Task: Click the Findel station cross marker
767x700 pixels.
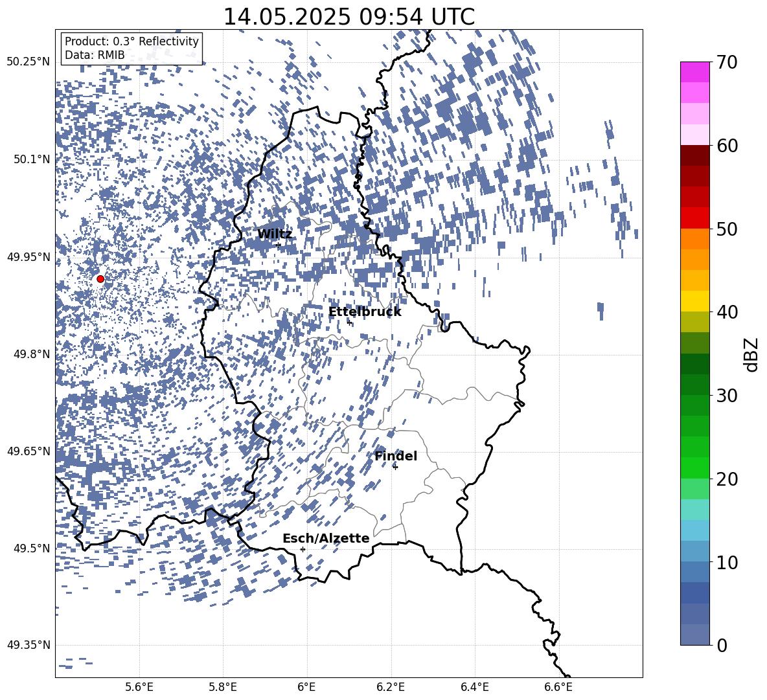Action: (395, 467)
